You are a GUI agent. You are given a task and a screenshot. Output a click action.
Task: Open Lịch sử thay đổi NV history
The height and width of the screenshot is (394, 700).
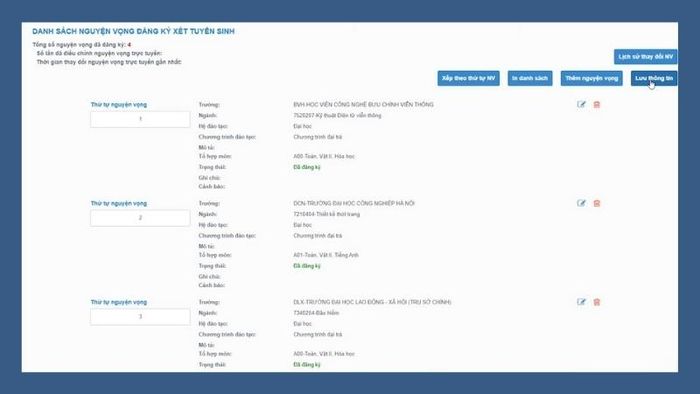pos(646,57)
